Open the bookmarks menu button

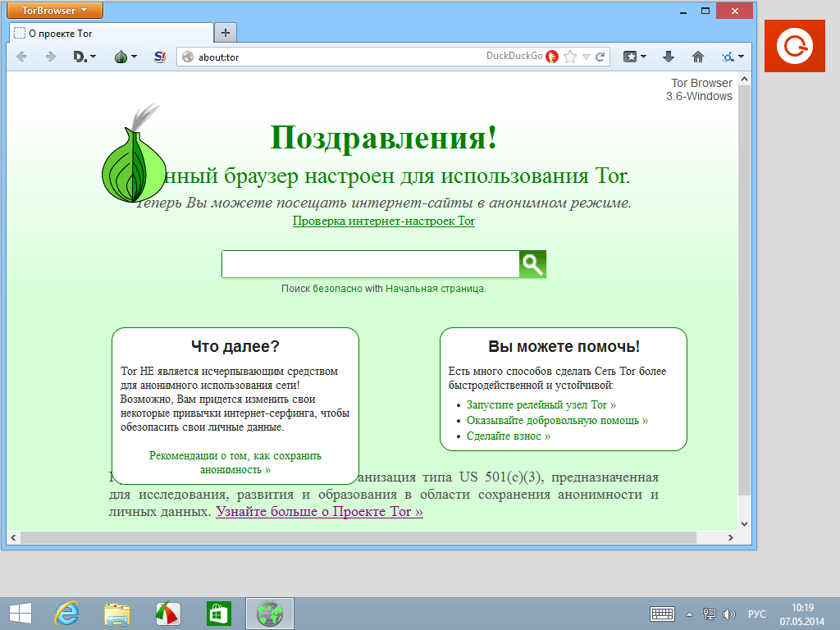(x=635, y=57)
